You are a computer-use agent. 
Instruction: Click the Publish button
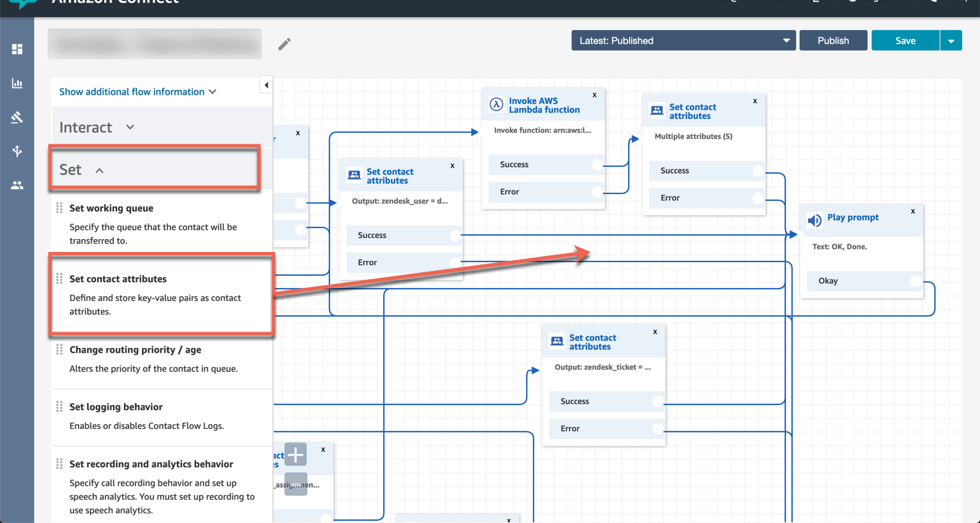833,41
